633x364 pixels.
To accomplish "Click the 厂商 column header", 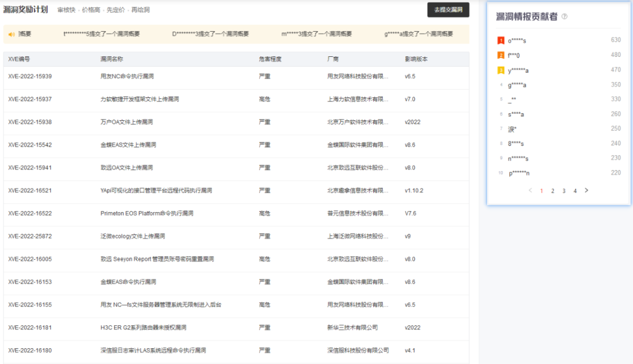I will tap(333, 59).
